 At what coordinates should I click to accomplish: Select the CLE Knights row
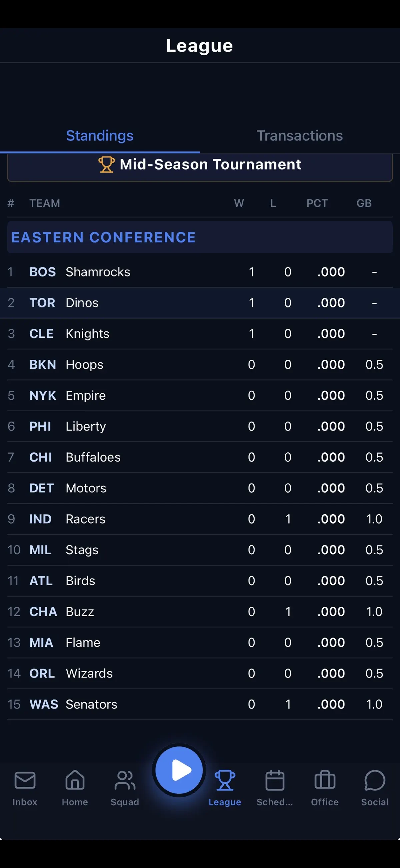(200, 334)
